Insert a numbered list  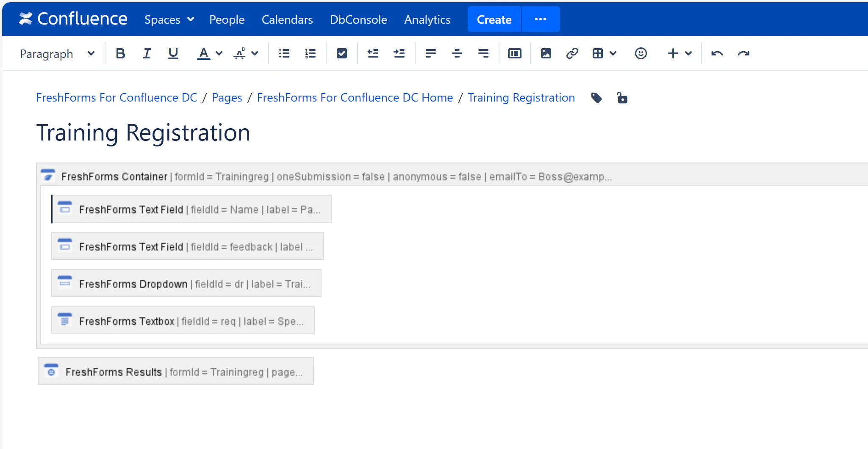coord(311,53)
